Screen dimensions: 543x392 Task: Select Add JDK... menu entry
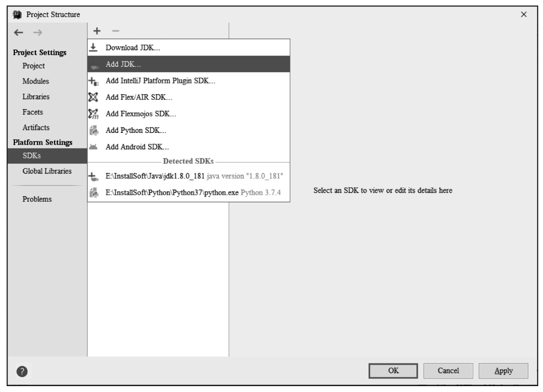click(189, 64)
